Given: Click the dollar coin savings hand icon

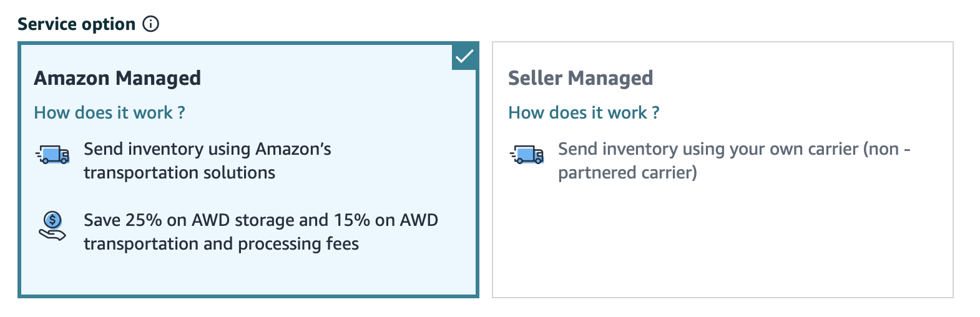Looking at the screenshot, I should pos(52,226).
